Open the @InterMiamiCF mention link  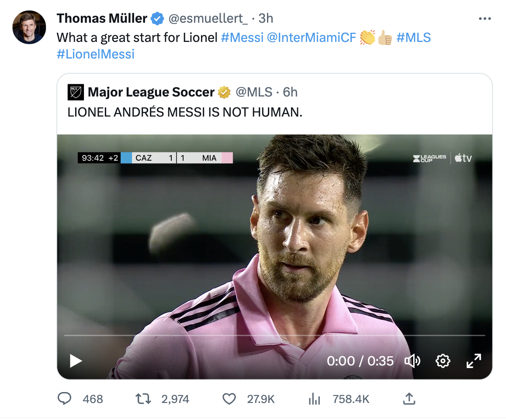pyautogui.click(x=311, y=38)
